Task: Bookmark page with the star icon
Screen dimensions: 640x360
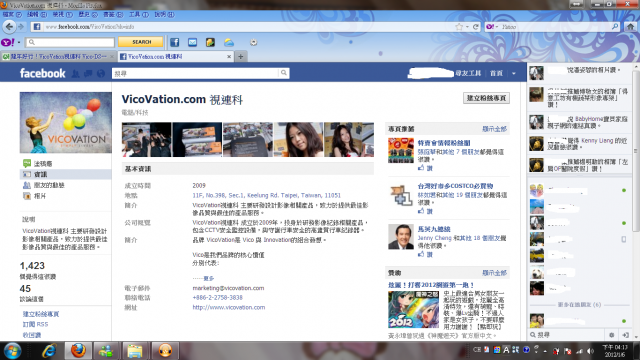Action: (459, 27)
